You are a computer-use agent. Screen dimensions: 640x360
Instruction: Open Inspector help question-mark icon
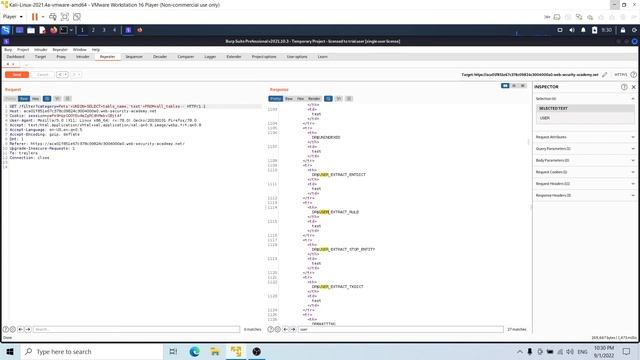pyautogui.click(x=624, y=87)
